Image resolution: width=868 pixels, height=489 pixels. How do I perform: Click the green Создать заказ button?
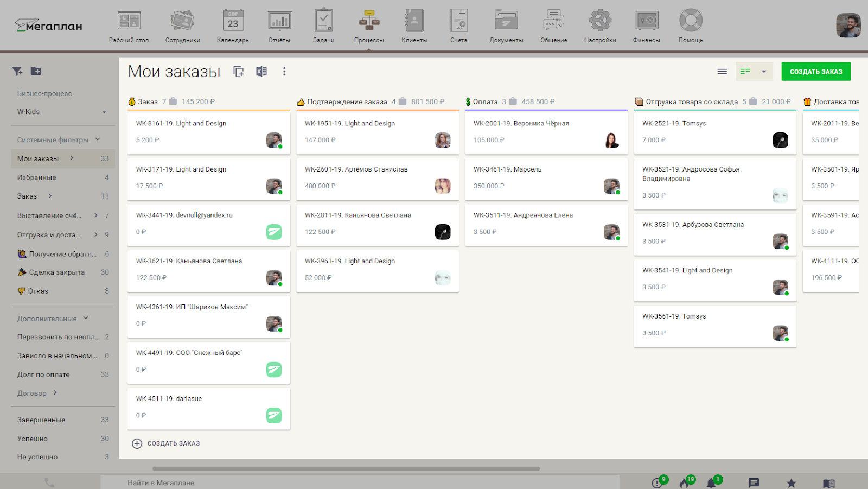815,72
